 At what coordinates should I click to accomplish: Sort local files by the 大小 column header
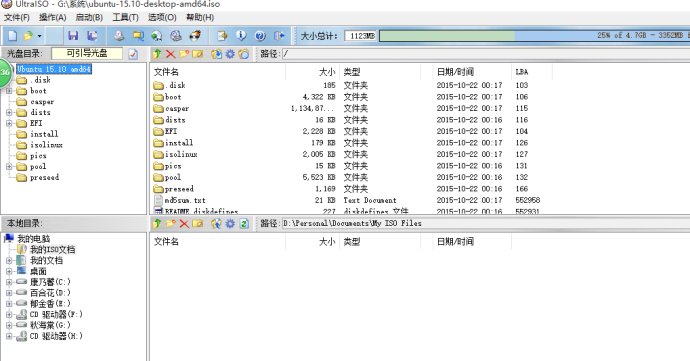pyautogui.click(x=312, y=241)
